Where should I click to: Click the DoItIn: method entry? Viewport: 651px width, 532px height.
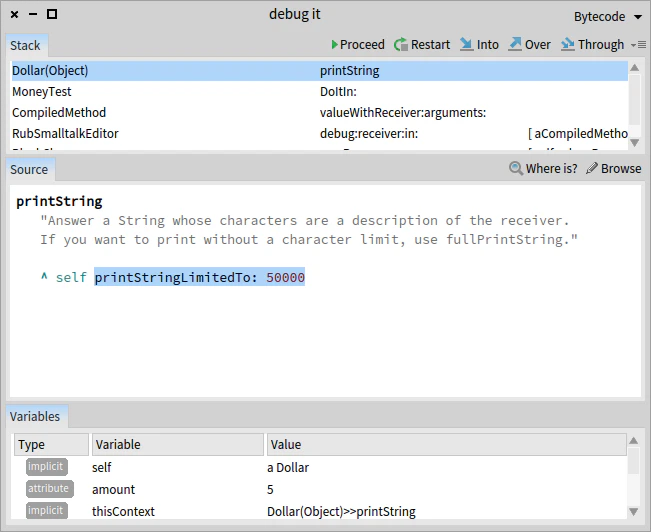click(338, 91)
